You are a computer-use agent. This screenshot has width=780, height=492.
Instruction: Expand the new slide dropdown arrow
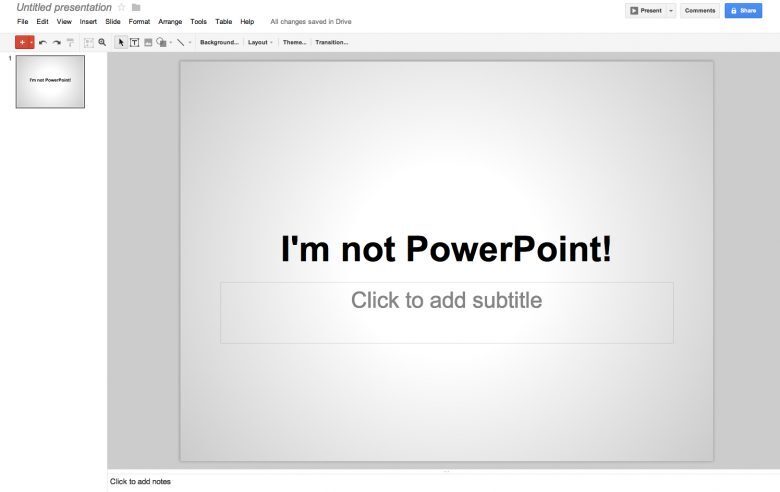click(31, 42)
